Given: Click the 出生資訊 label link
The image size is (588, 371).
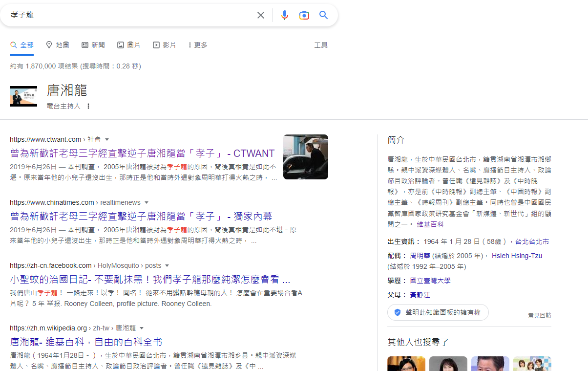Looking at the screenshot, I should pos(403,241).
